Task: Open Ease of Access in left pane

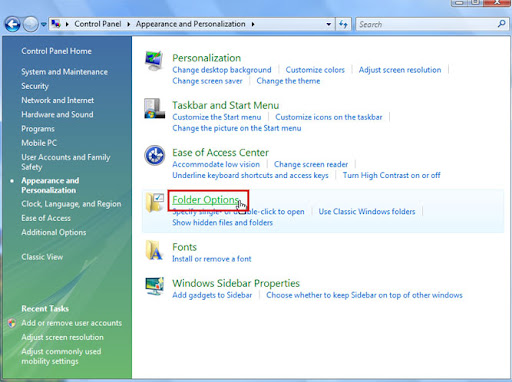Action: [x=46, y=218]
